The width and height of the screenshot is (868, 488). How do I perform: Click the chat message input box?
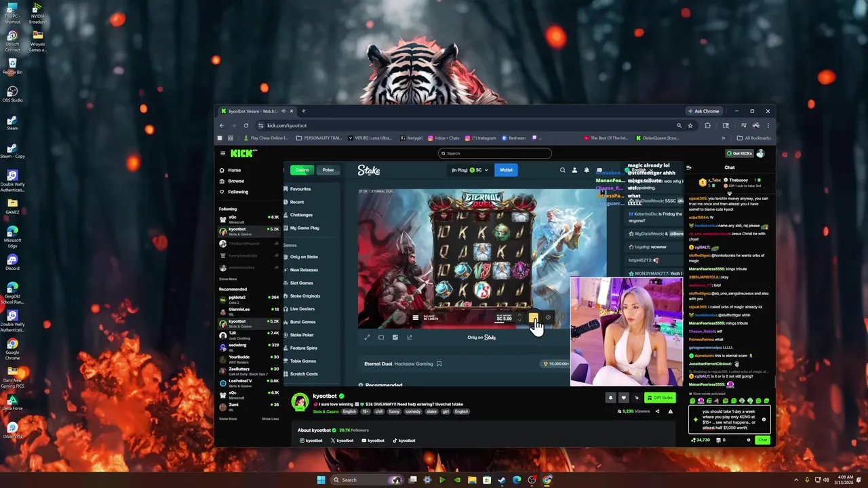click(730, 420)
